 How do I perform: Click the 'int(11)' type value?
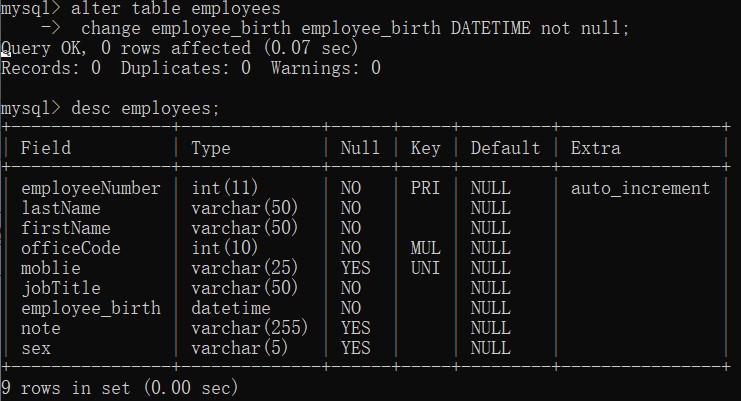[x=225, y=188]
